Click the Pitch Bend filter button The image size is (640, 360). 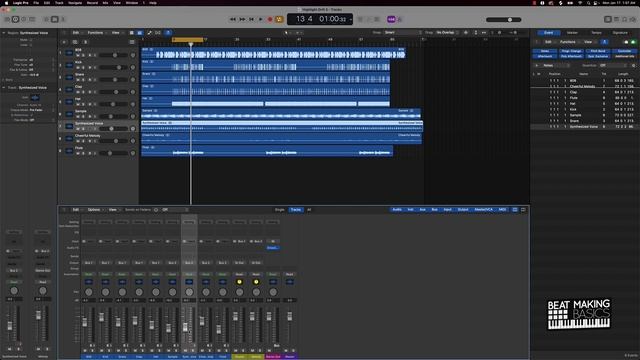click(x=598, y=51)
